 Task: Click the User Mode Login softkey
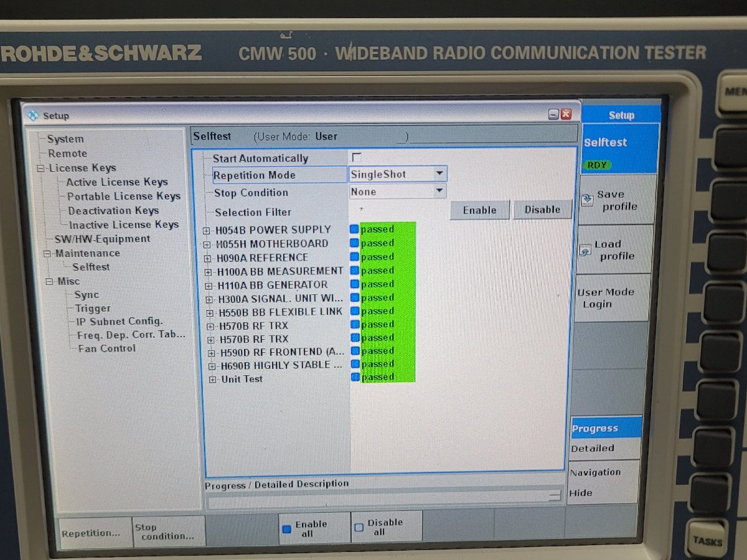click(613, 298)
